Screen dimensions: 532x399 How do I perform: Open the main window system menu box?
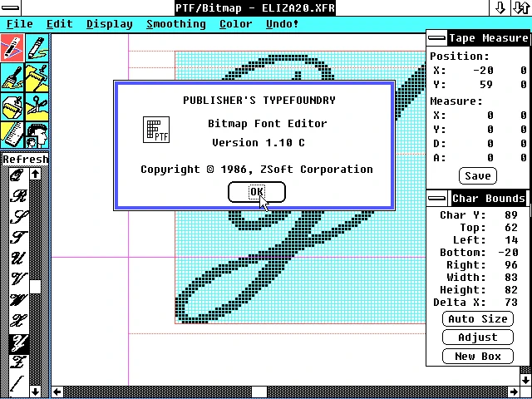click(x=10, y=7)
